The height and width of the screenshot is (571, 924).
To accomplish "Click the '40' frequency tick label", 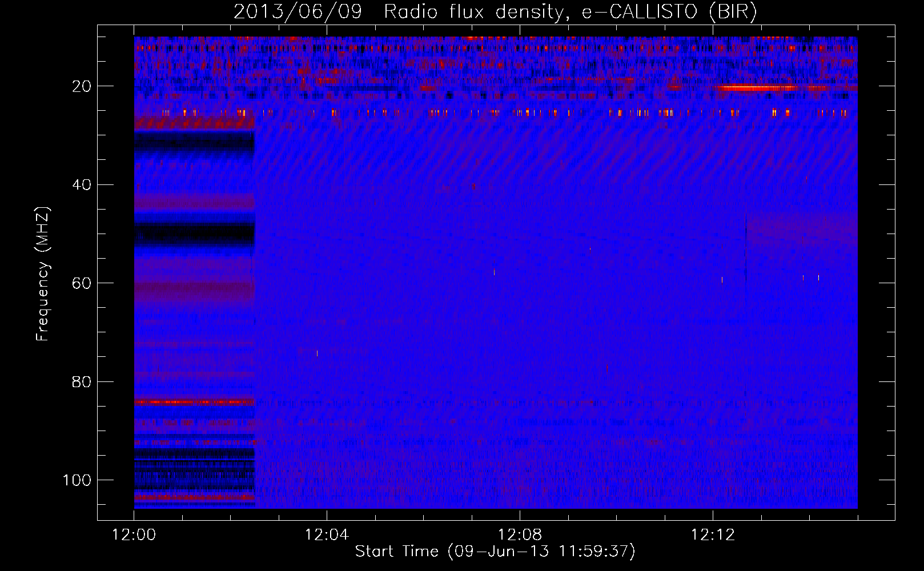I will (82, 185).
